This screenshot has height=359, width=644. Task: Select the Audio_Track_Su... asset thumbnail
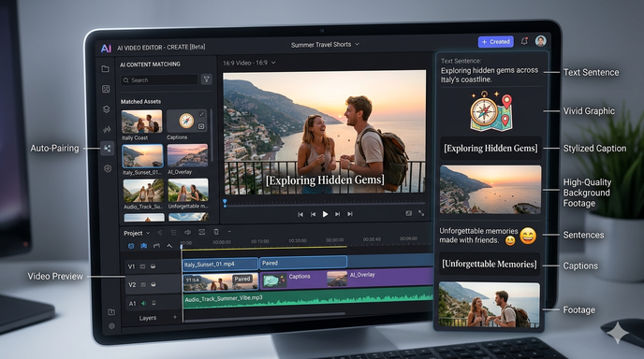click(x=143, y=190)
